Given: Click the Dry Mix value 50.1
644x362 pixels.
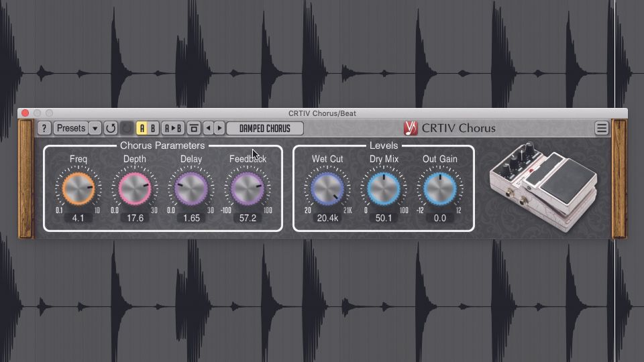Looking at the screenshot, I should click(383, 218).
